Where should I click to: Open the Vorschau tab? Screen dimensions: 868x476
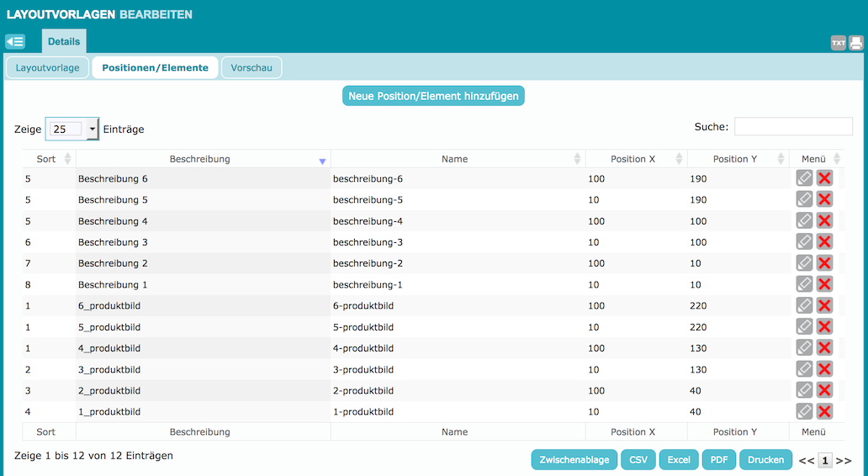coord(251,67)
